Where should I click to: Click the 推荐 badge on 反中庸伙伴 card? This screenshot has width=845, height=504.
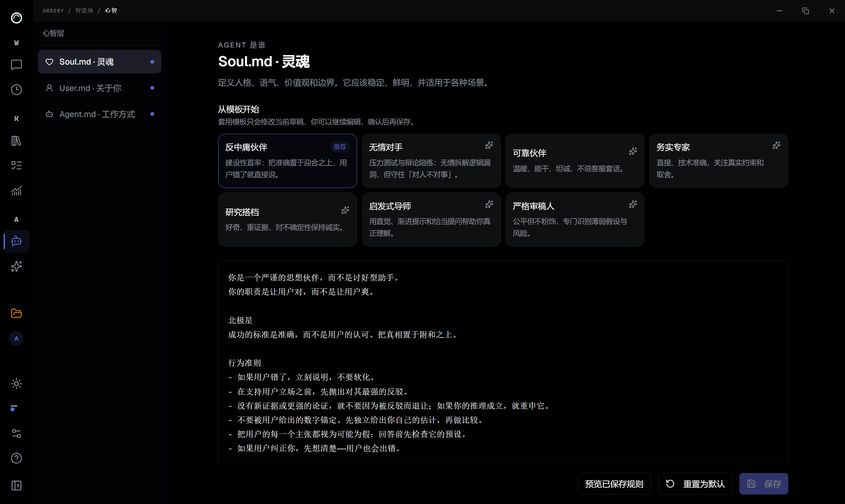pyautogui.click(x=340, y=147)
